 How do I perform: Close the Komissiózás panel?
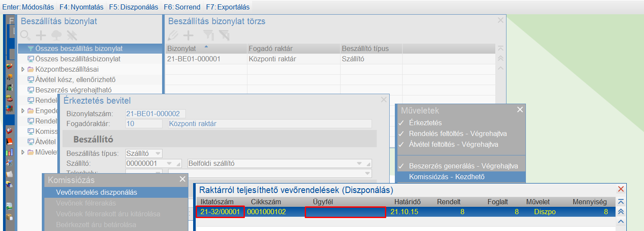point(182,179)
